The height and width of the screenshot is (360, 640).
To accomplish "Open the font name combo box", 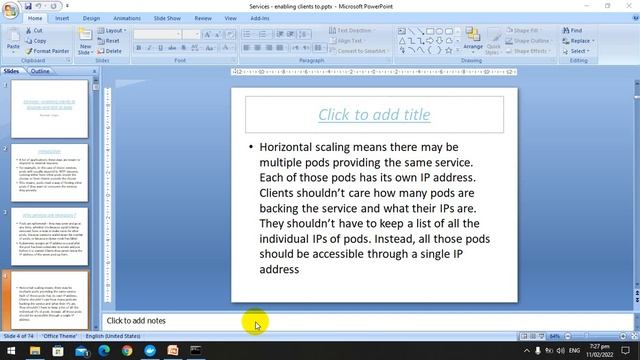I will (x=157, y=34).
